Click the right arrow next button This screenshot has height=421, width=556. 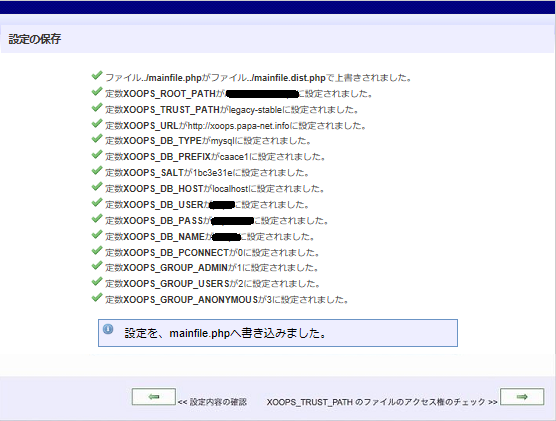(x=522, y=397)
